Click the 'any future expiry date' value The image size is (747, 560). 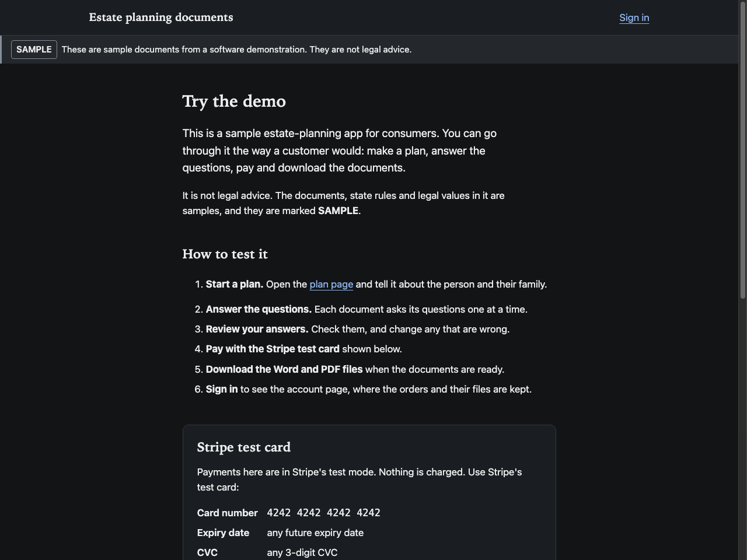[315, 533]
